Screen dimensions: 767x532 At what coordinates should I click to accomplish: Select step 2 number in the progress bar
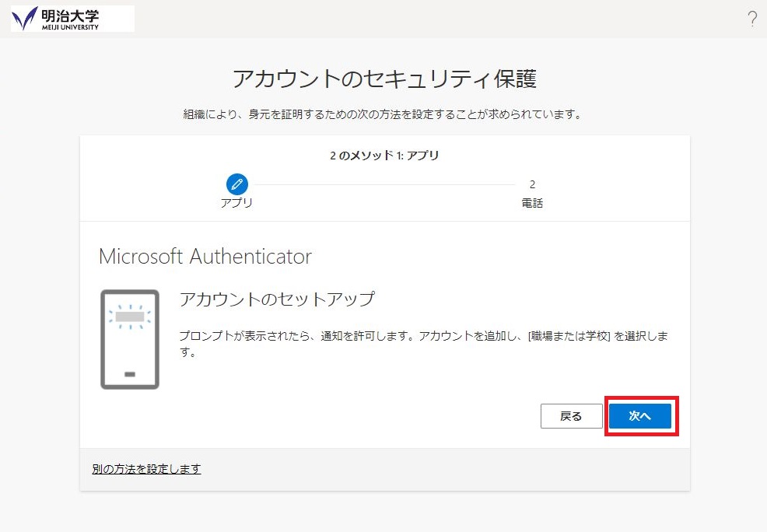point(532,184)
